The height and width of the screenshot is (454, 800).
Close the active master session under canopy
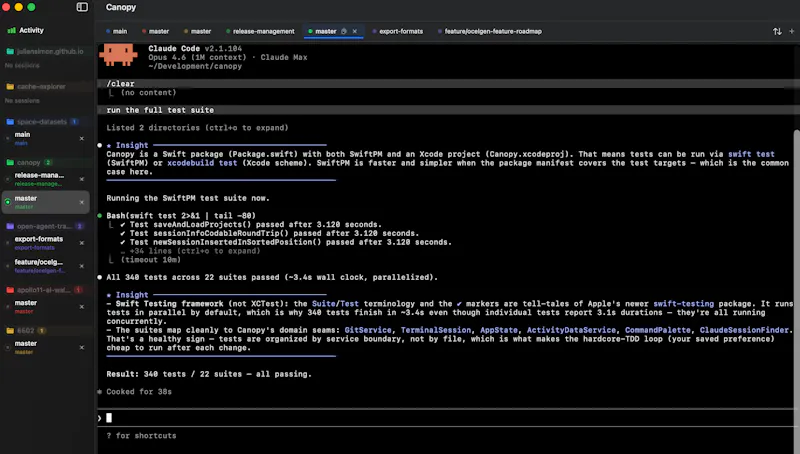click(82, 203)
